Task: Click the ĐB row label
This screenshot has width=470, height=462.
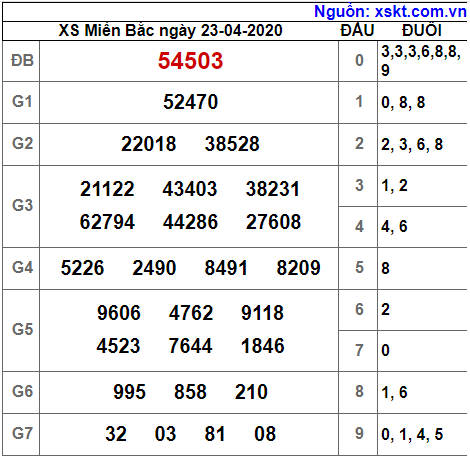Action: click(x=22, y=61)
